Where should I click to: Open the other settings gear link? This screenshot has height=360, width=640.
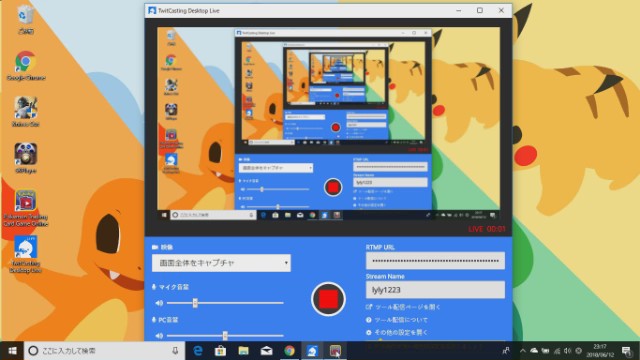pos(397,333)
